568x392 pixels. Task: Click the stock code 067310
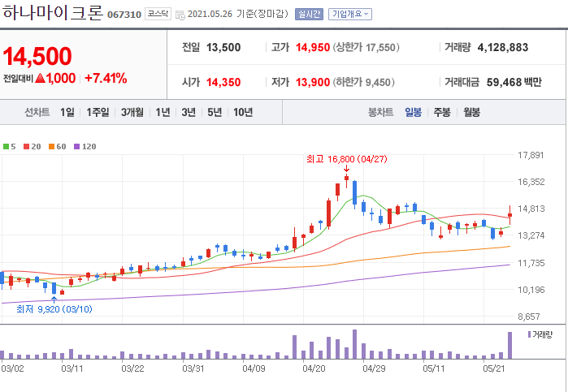pyautogui.click(x=124, y=15)
